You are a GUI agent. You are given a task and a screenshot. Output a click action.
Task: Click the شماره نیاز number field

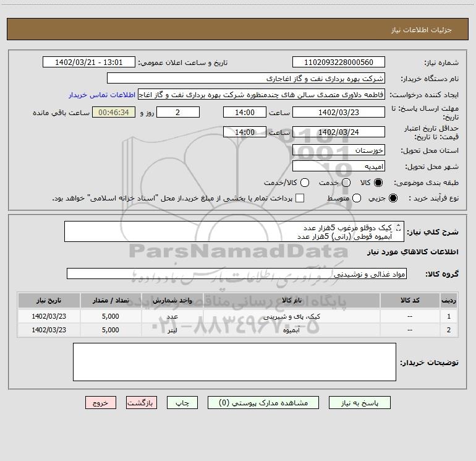pyautogui.click(x=339, y=62)
